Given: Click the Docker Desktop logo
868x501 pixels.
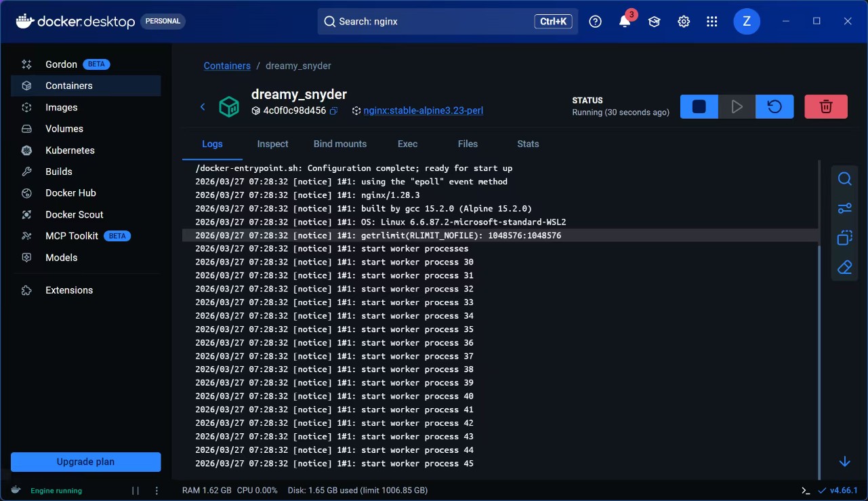Looking at the screenshot, I should (x=75, y=22).
